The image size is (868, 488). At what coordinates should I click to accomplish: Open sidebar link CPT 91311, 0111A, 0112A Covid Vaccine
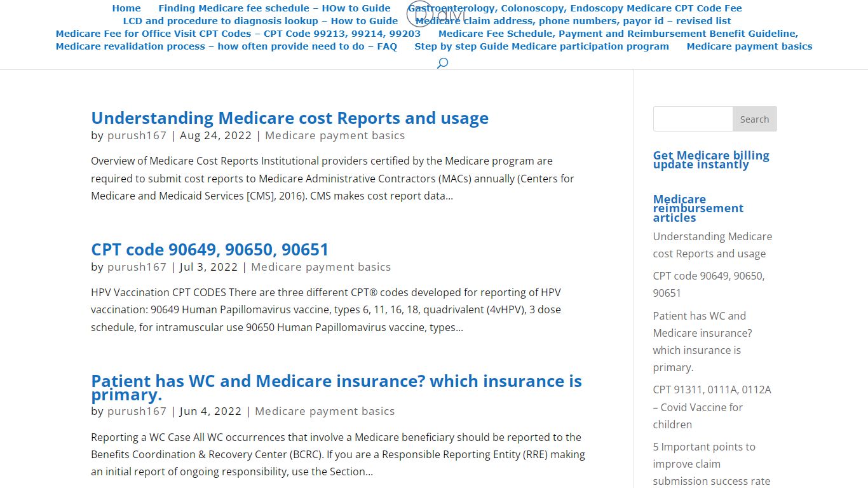[712, 407]
